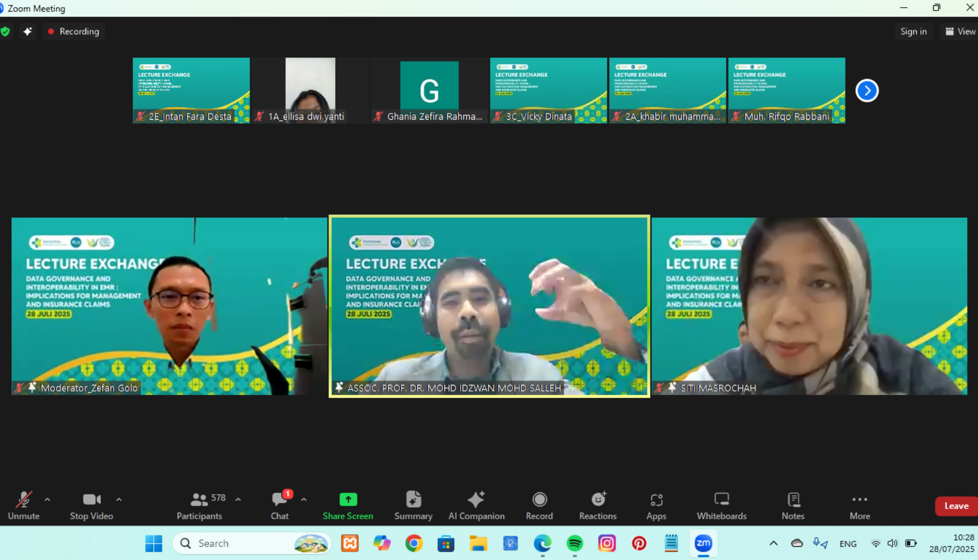The image size is (978, 560).
Task: Select Moderator_Zefan Golo video tile
Action: click(x=169, y=306)
